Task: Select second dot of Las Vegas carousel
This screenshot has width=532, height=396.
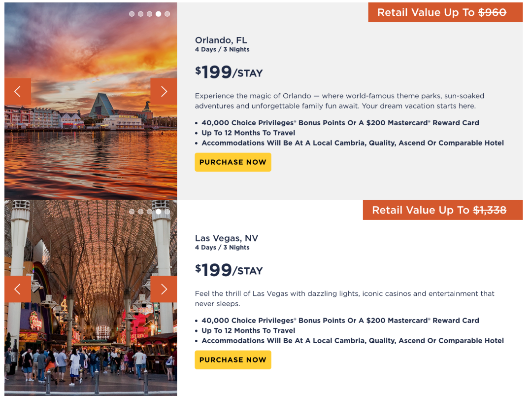Action: (x=140, y=212)
